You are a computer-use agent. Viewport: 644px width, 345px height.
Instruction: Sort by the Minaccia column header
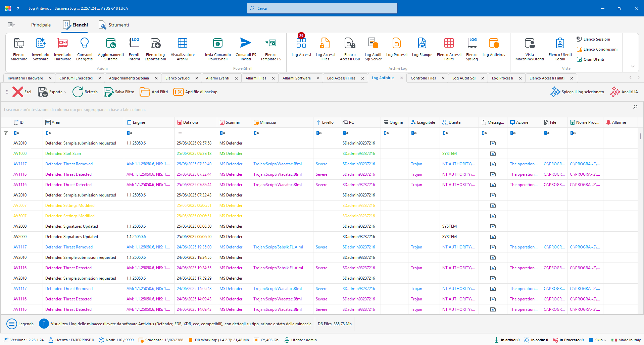268,122
